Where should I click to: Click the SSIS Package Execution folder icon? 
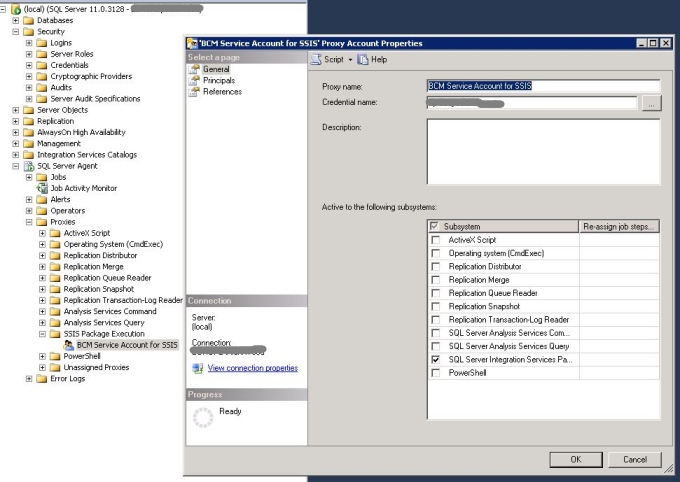(x=55, y=334)
